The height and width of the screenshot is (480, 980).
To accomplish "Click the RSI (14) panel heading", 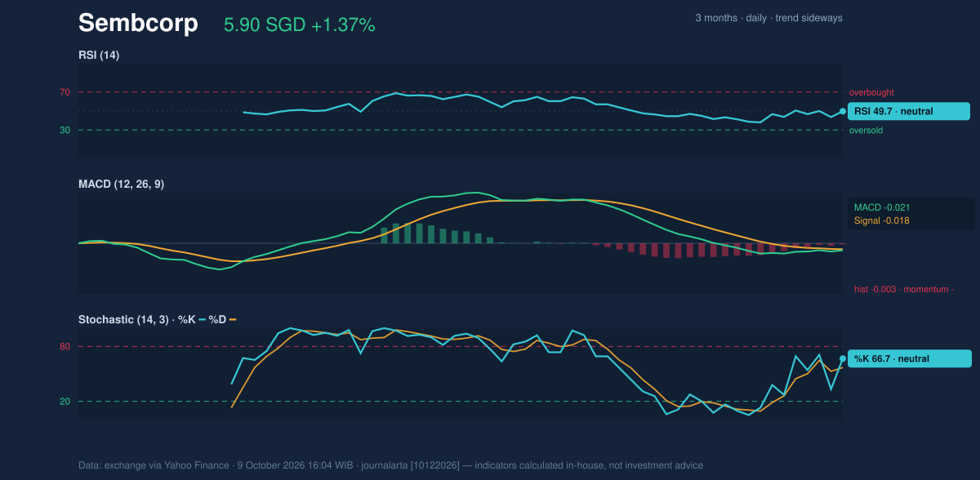I will point(99,55).
